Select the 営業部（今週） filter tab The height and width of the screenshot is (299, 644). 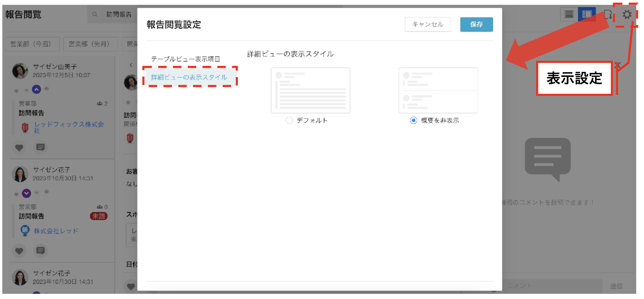click(32, 44)
